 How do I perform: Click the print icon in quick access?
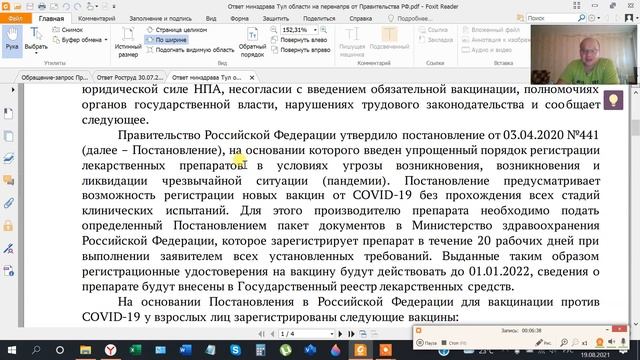click(x=42, y=6)
